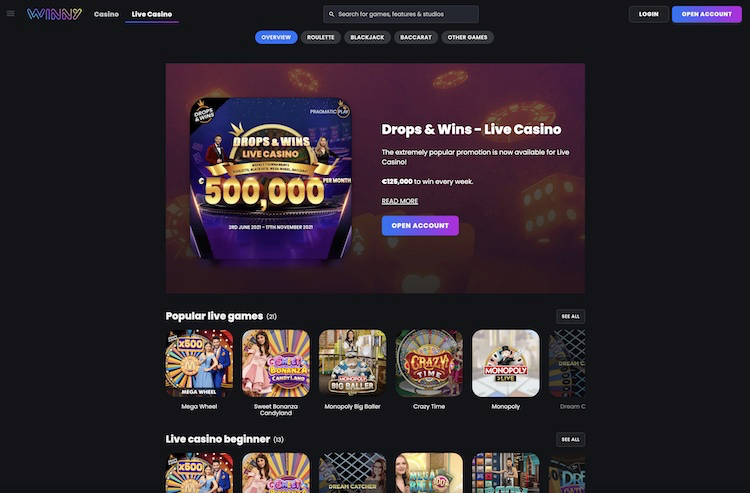Open the Mega Wheel game tile

(x=199, y=363)
